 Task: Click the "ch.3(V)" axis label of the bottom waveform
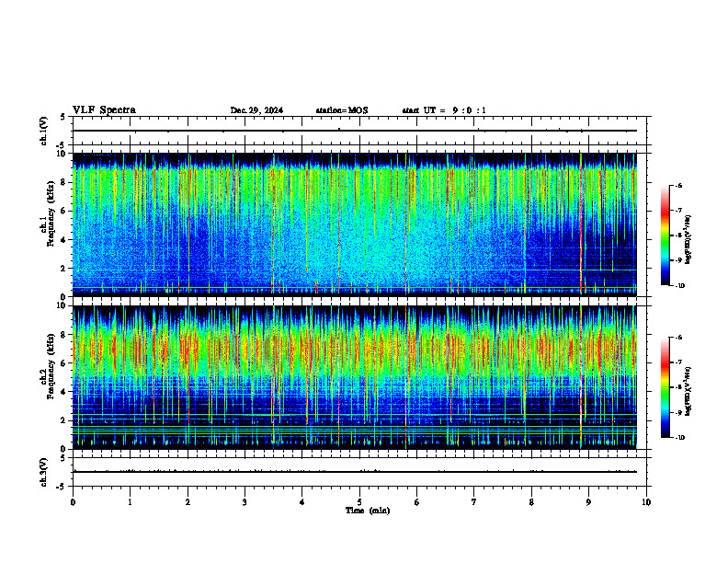pyautogui.click(x=43, y=472)
